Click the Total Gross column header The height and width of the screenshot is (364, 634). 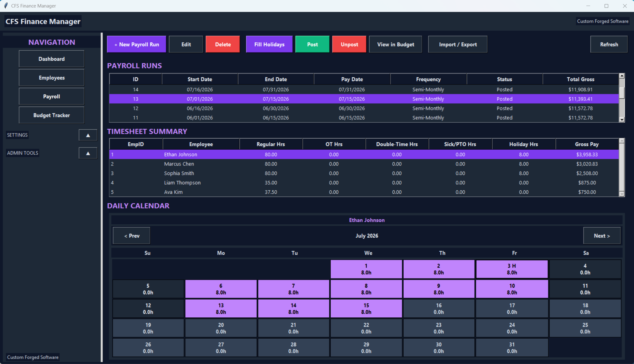[x=580, y=79]
